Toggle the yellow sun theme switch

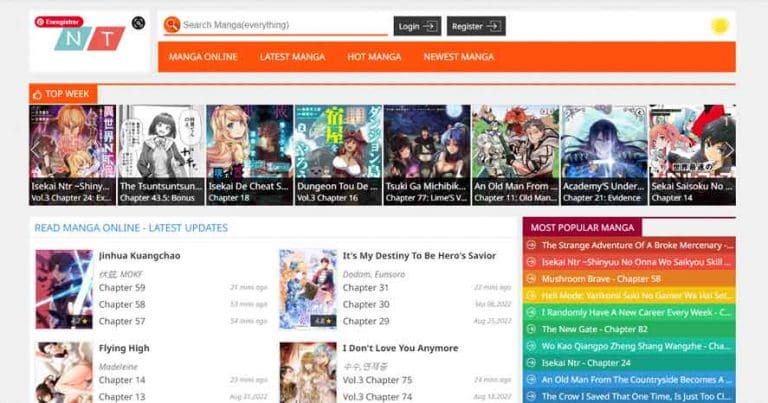pos(720,25)
